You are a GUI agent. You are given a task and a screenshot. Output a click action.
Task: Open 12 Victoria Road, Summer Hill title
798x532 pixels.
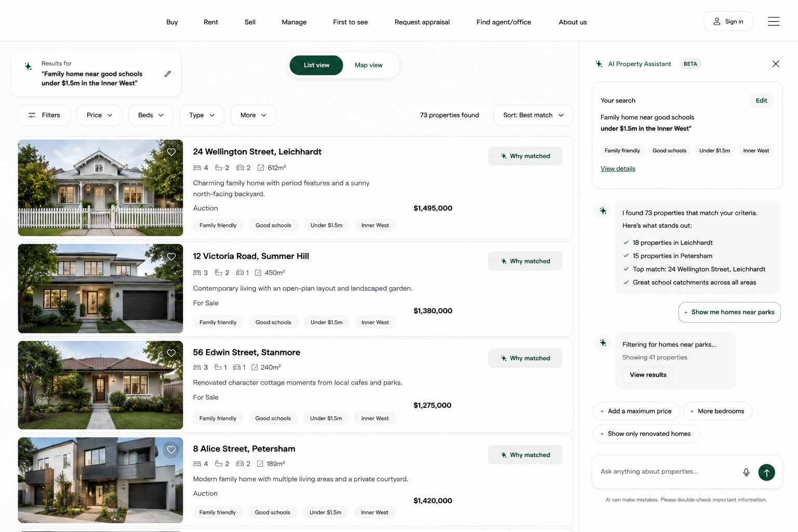pos(251,256)
